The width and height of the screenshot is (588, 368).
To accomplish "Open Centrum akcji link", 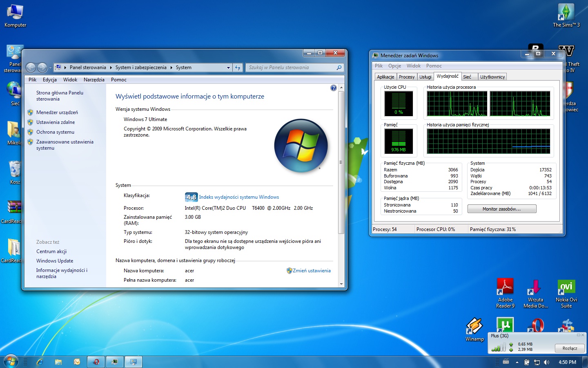I will [51, 251].
